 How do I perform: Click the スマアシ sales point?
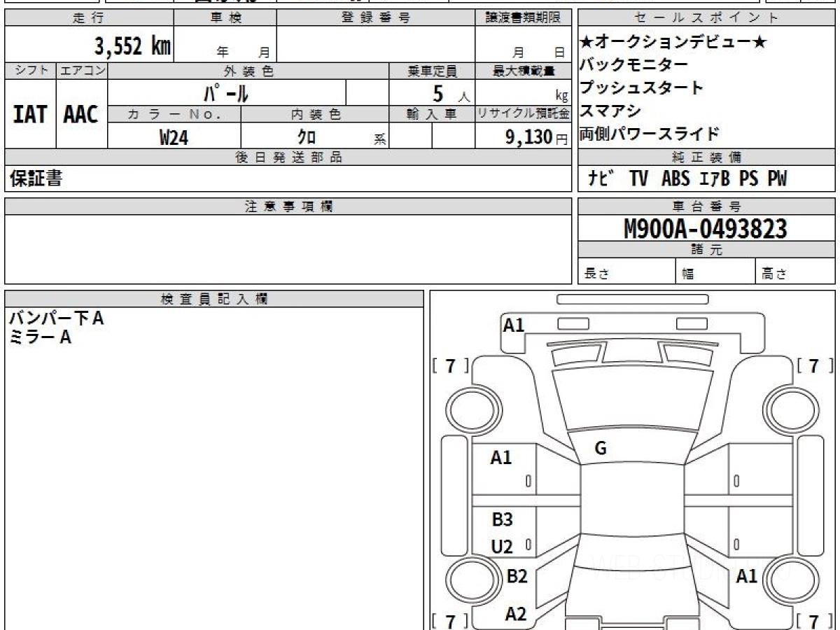tap(610, 111)
